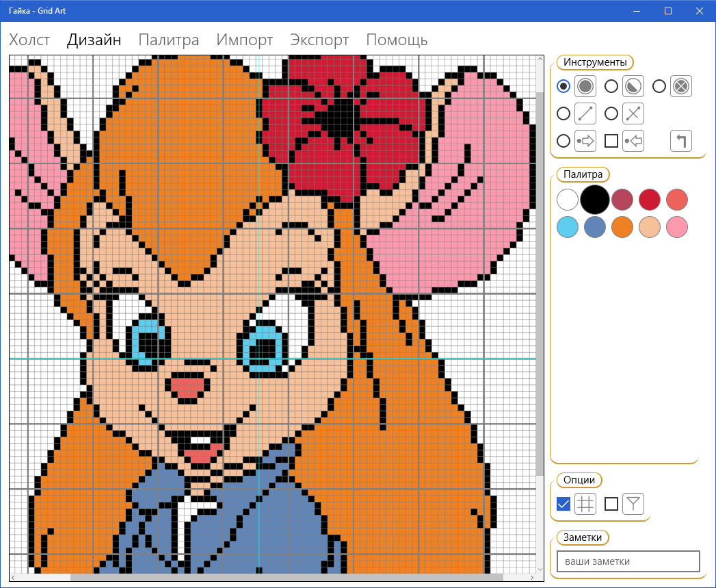Select the radio button beside the right arrow icon
The height and width of the screenshot is (588, 716).
tap(563, 141)
